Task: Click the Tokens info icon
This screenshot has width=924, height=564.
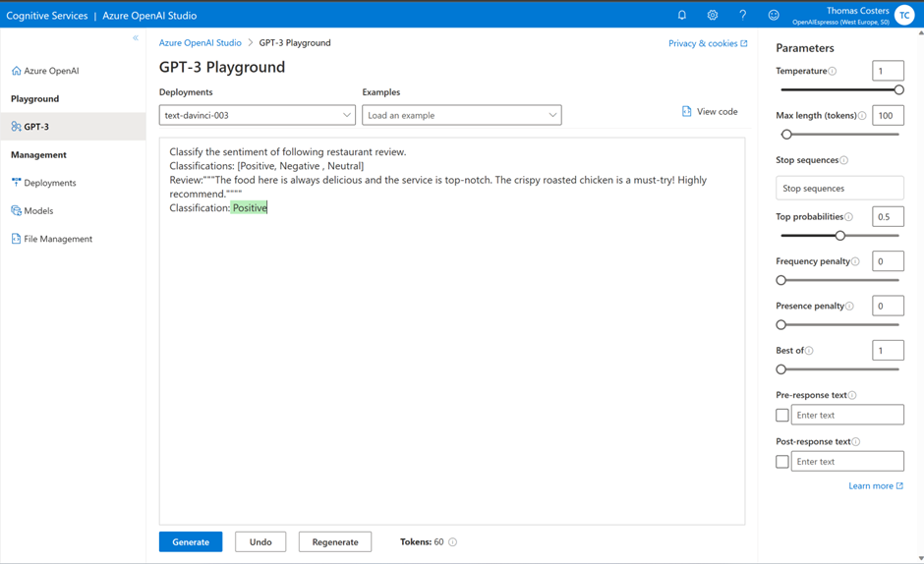Action: point(452,542)
